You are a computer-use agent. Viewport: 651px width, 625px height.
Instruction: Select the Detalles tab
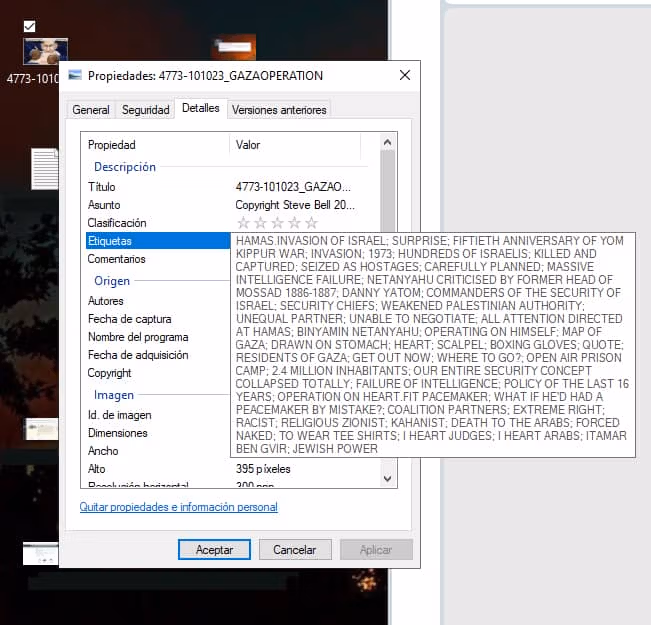(201, 108)
